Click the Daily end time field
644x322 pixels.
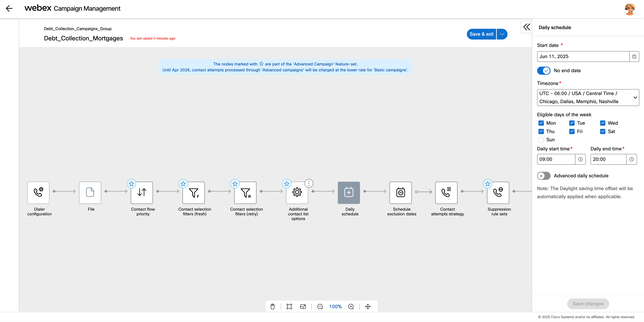[x=608, y=159]
